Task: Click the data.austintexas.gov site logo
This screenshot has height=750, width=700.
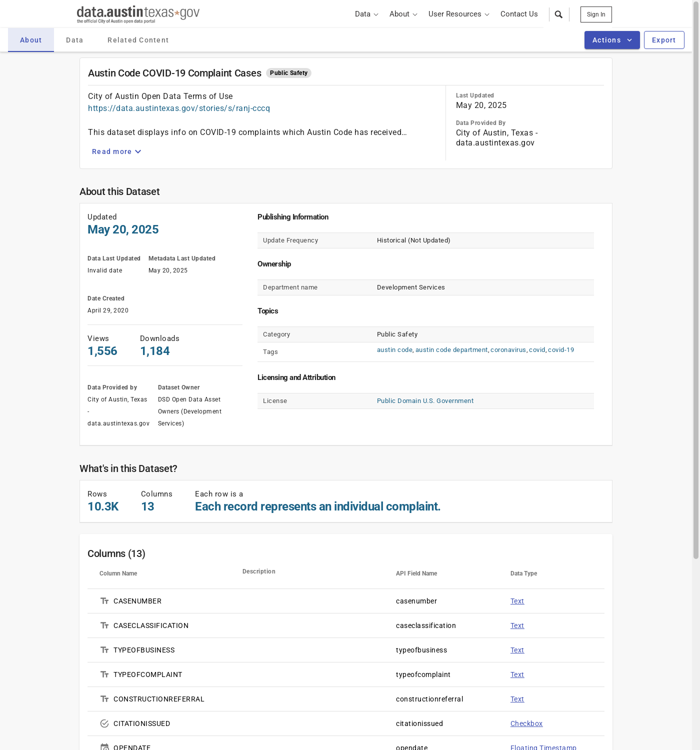Action: tap(138, 14)
